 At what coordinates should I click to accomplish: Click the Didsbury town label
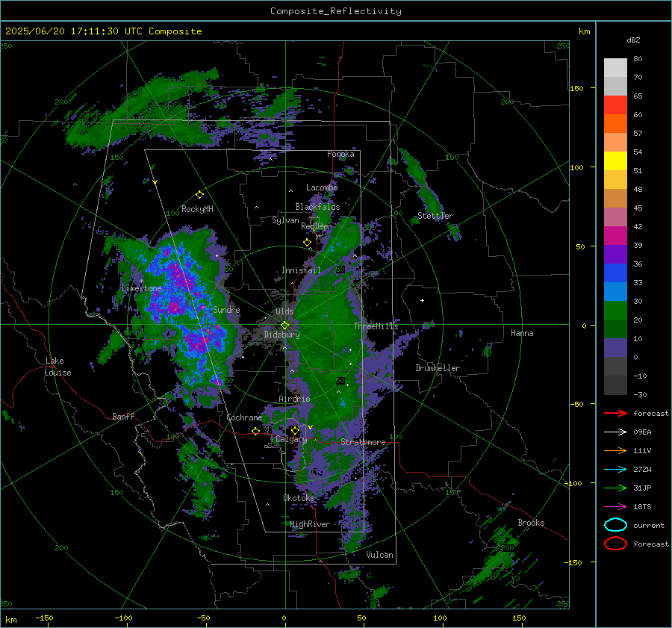pos(281,335)
